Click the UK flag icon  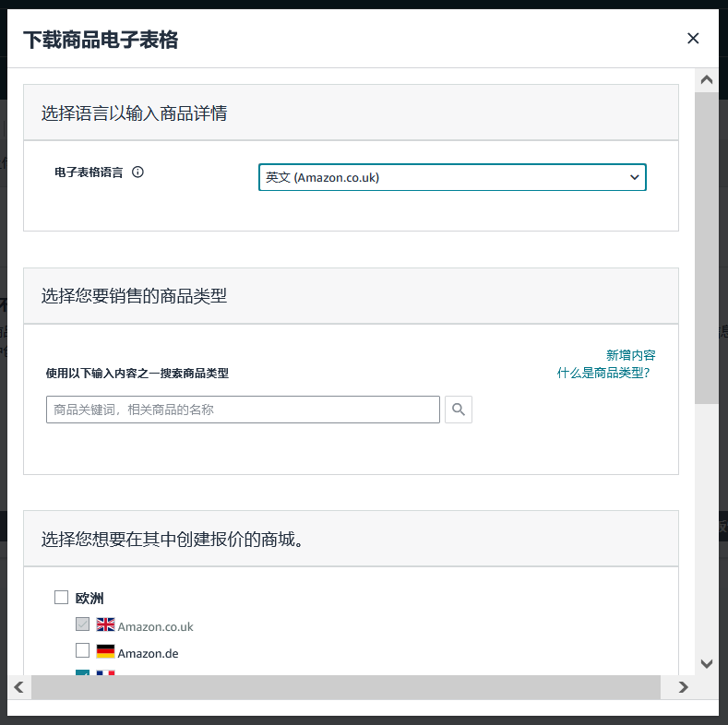pyautogui.click(x=105, y=624)
